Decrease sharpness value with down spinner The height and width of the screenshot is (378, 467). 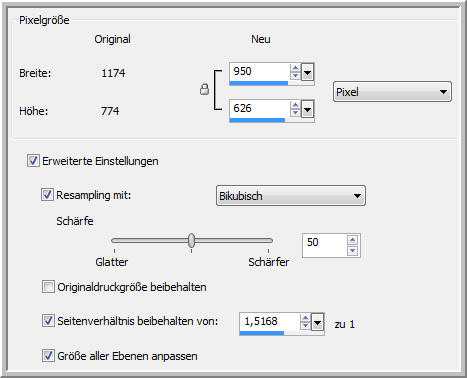pyautogui.click(x=353, y=251)
